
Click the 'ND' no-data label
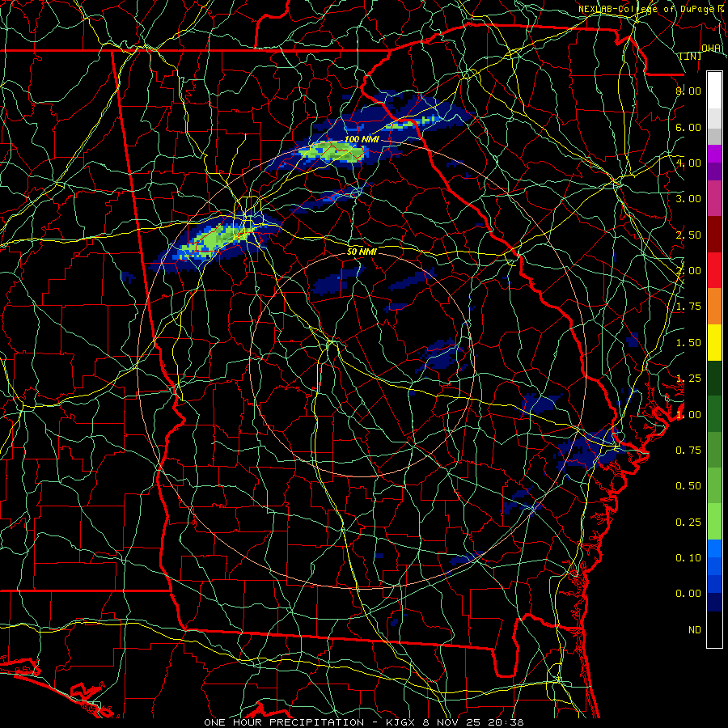click(x=695, y=630)
